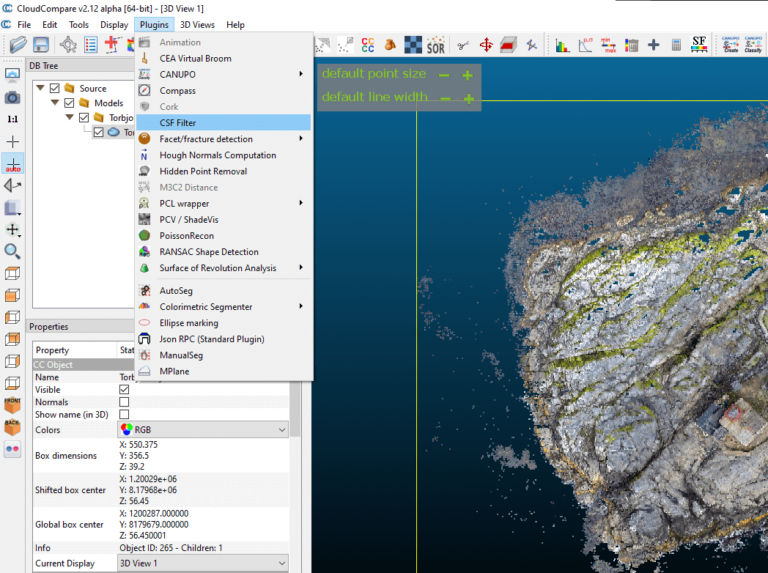
Task: Click the calculator icon in toolbar
Action: pos(676,45)
